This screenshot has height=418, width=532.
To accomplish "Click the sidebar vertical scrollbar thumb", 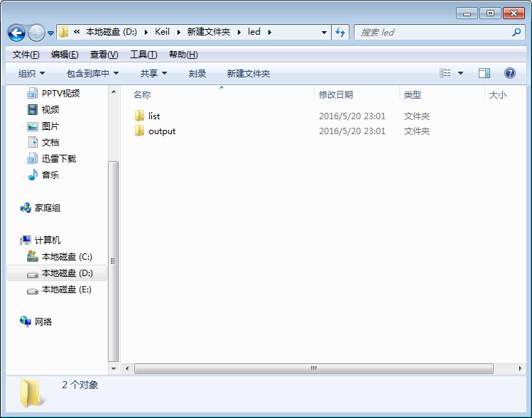I will tap(114, 261).
